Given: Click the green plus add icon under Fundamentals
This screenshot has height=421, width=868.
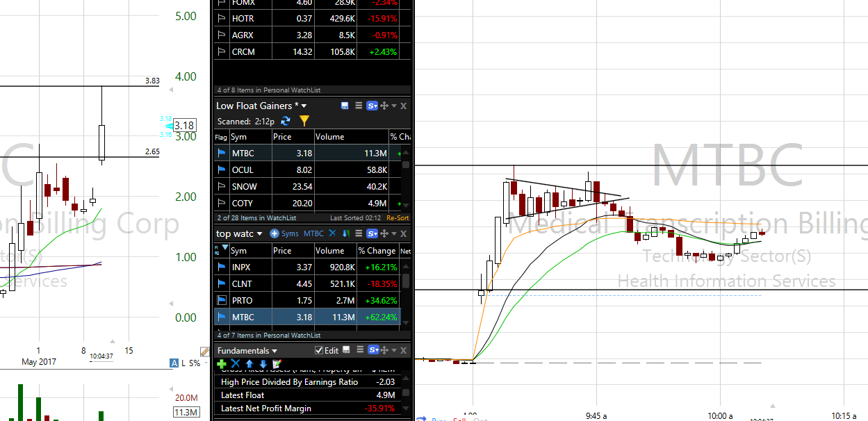Looking at the screenshot, I should [x=222, y=364].
